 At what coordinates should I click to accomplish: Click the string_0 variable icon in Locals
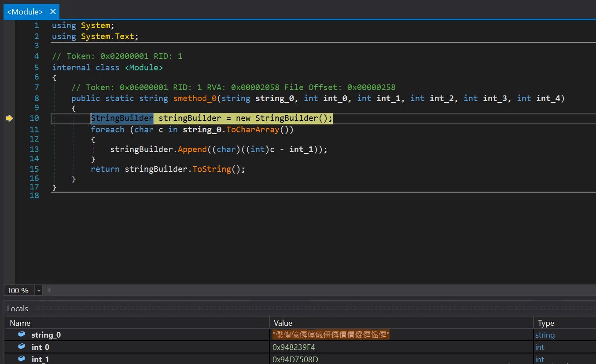click(x=22, y=335)
